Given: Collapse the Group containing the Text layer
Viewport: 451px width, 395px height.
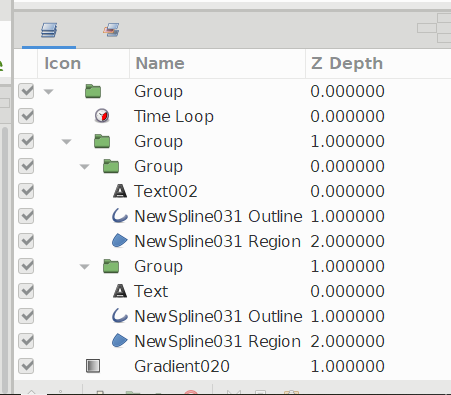Looking at the screenshot, I should pos(85,267).
